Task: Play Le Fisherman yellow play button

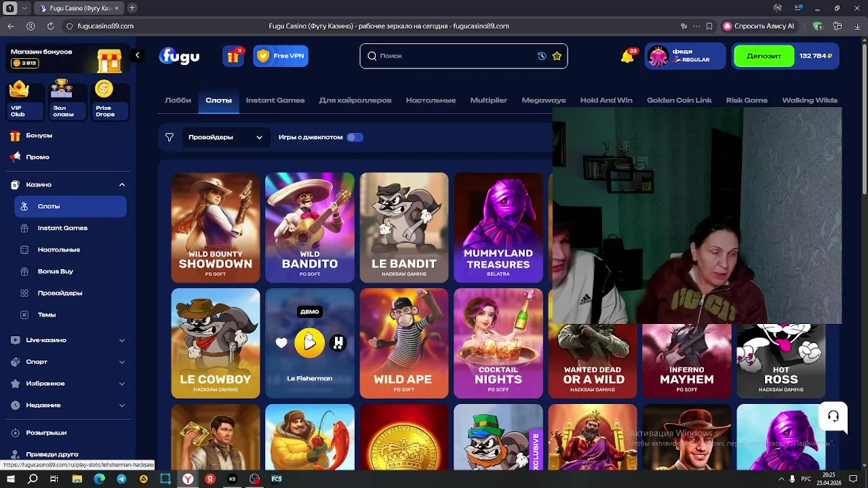Action: pos(309,343)
